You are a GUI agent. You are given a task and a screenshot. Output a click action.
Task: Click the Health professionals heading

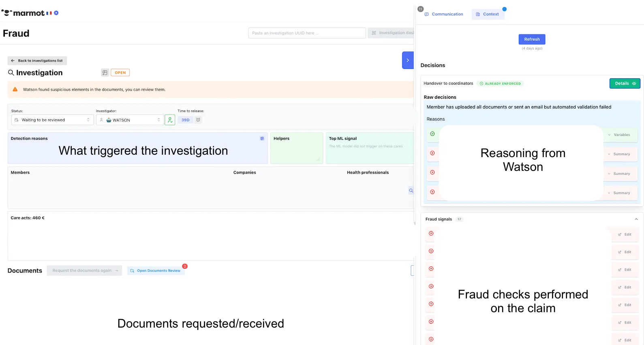[x=368, y=172]
